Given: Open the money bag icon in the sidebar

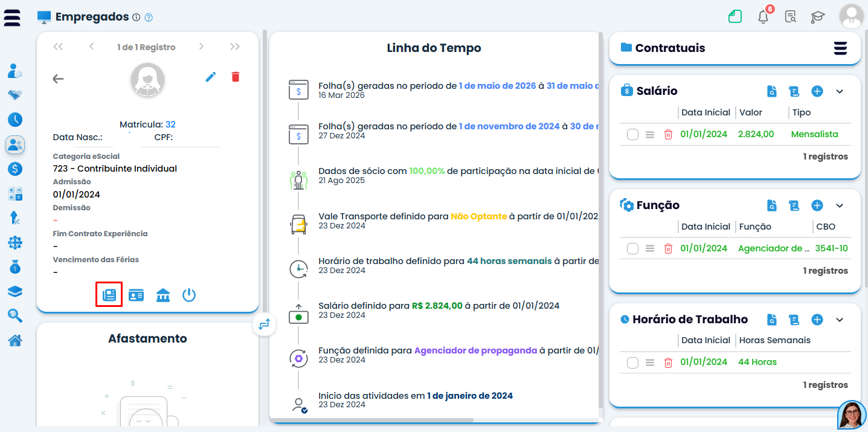Looking at the screenshot, I should click(x=15, y=266).
